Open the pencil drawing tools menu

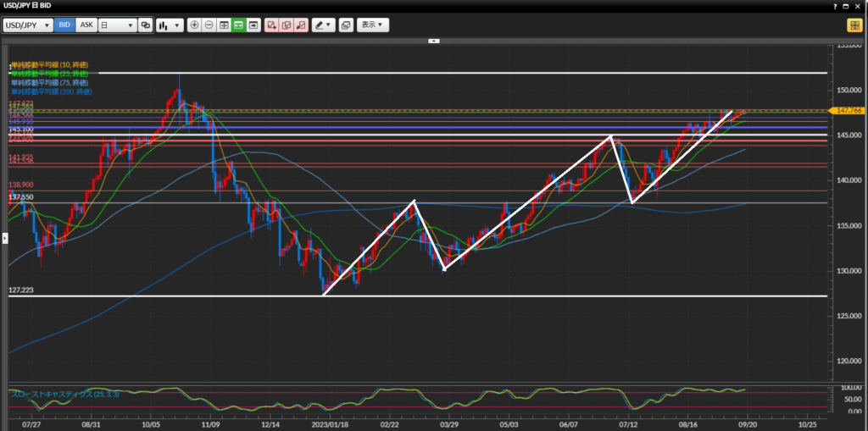point(323,25)
